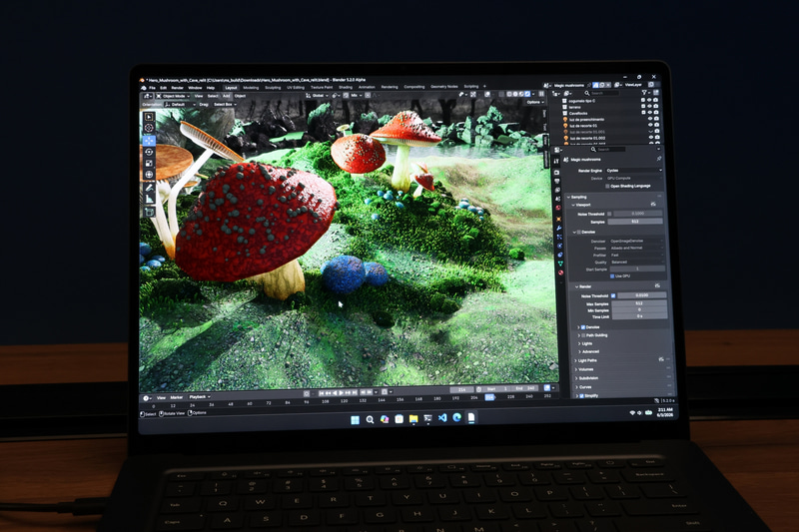Hide terreno collection in viewport
The width and height of the screenshot is (799, 532).
tap(649, 106)
